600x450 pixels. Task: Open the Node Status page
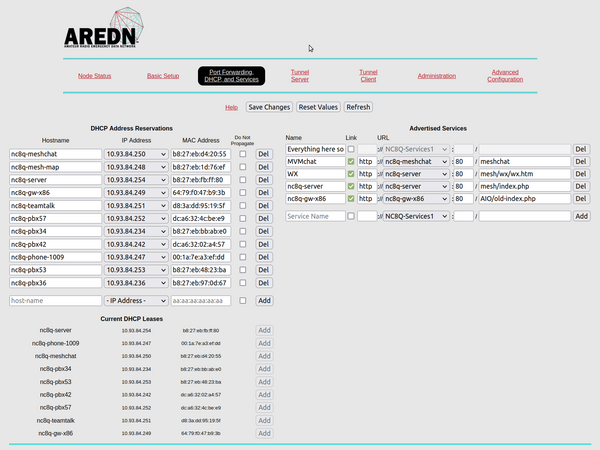(95, 76)
